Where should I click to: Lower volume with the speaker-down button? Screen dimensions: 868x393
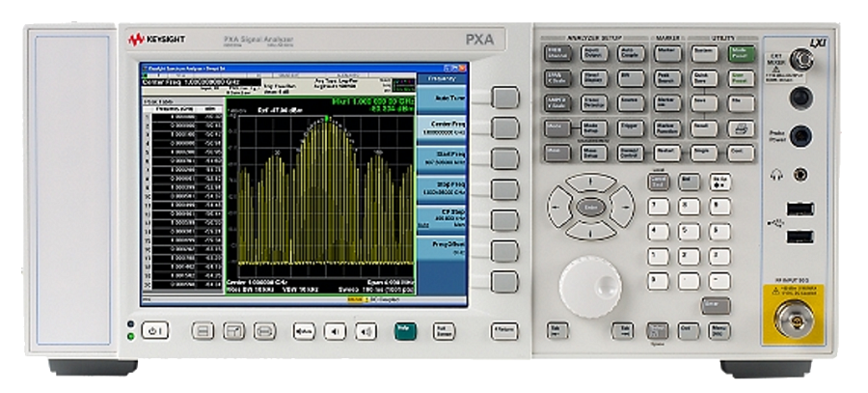[335, 332]
